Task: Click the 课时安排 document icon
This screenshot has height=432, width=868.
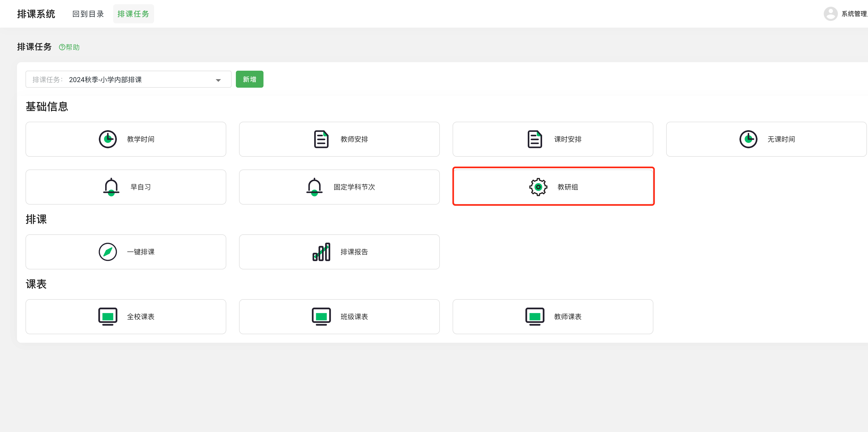Action: pyautogui.click(x=535, y=139)
